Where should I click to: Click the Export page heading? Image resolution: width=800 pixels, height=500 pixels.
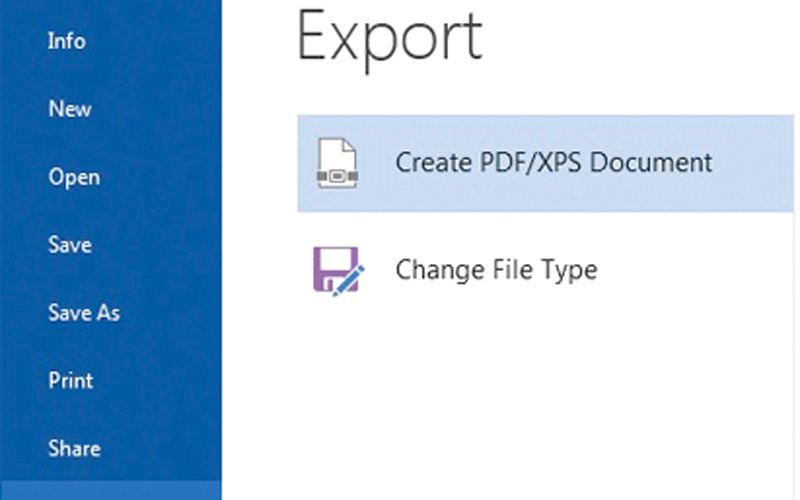tap(390, 38)
